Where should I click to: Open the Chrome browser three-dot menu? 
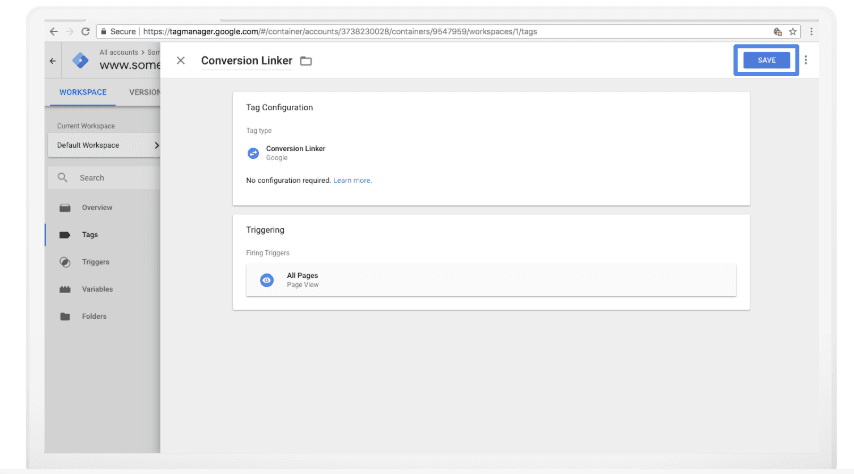pos(810,31)
